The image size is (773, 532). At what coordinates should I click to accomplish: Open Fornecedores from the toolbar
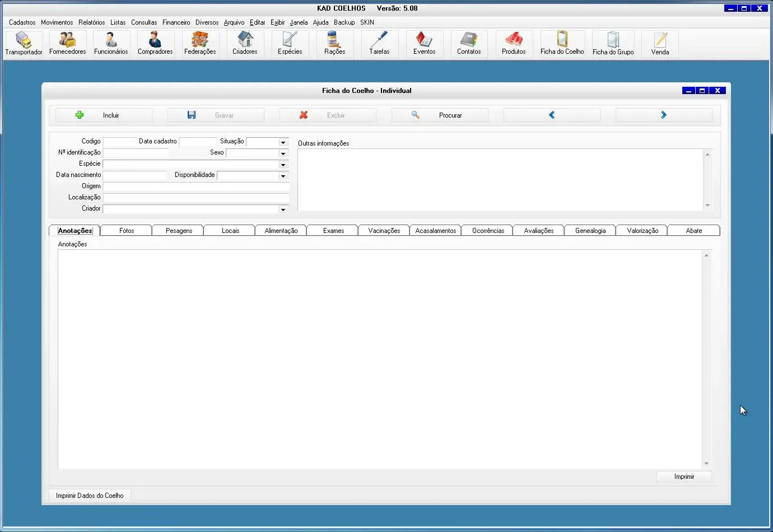(68, 44)
